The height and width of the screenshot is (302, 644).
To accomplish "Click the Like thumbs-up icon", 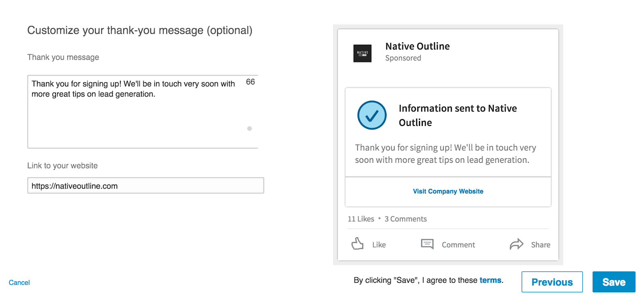I will pos(358,244).
